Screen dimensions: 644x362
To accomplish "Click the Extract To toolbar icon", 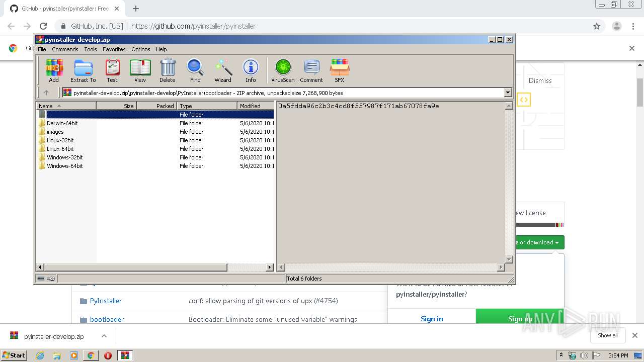I will [83, 71].
